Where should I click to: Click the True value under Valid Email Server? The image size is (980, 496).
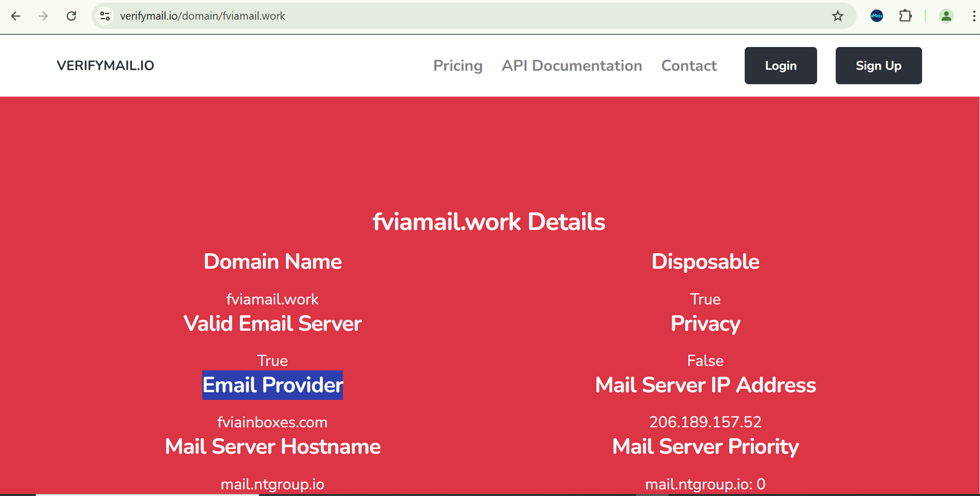(x=273, y=361)
